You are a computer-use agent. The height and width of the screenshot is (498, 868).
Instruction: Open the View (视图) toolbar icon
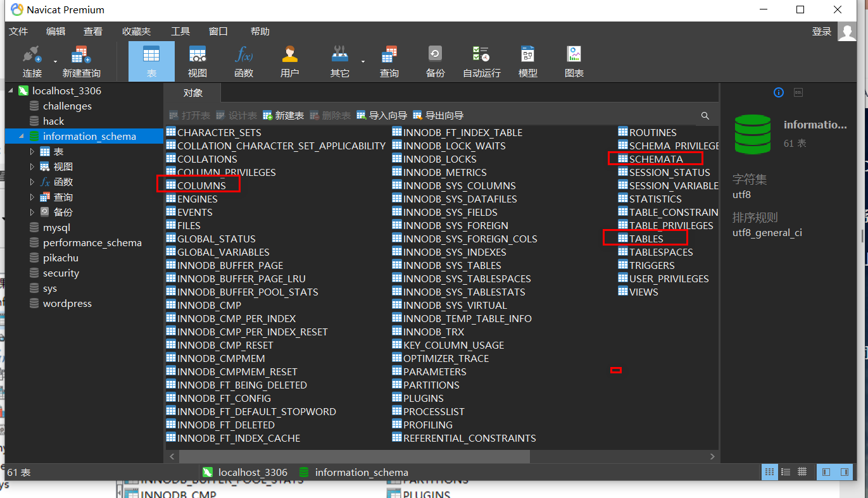point(198,61)
